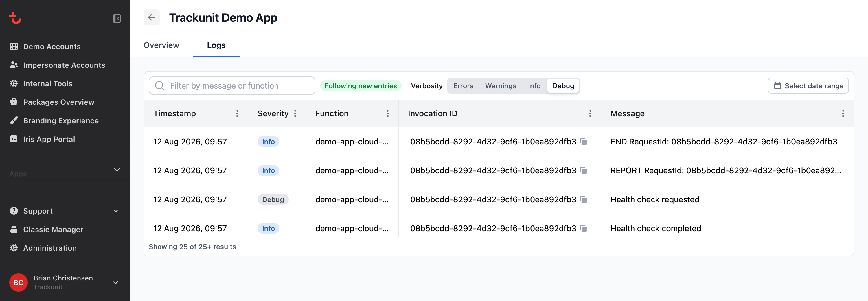Viewport: 868px width, 301px height.
Task: Click the Iris App Portal terminal icon
Action: (x=14, y=139)
